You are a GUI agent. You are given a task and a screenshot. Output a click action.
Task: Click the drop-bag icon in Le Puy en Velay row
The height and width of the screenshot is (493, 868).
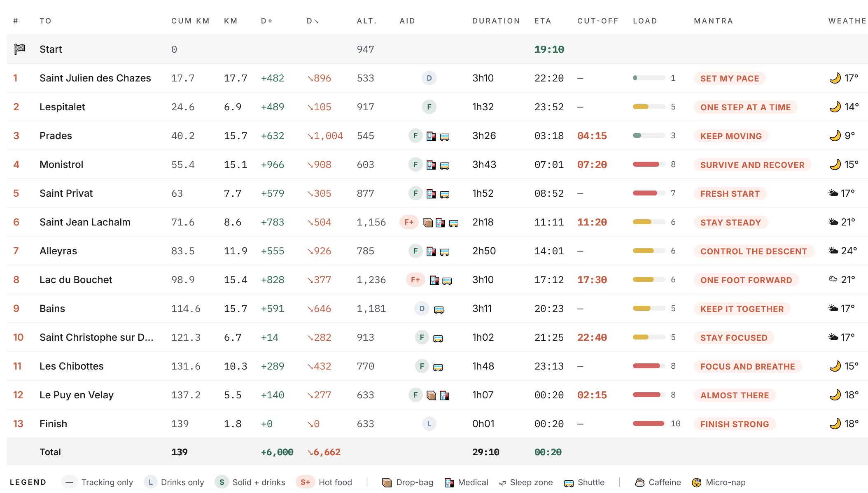coord(431,395)
